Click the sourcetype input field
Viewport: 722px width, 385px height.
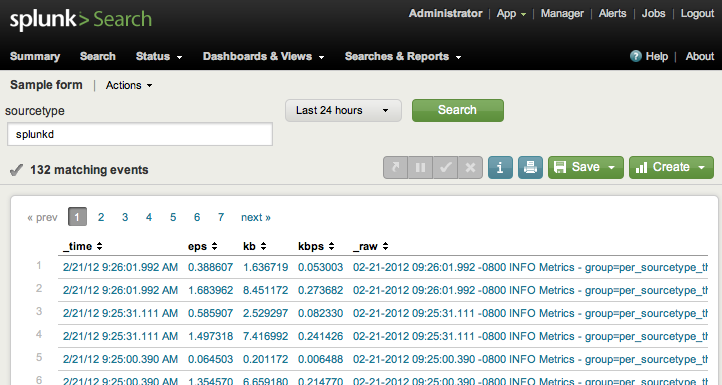pyautogui.click(x=140, y=134)
